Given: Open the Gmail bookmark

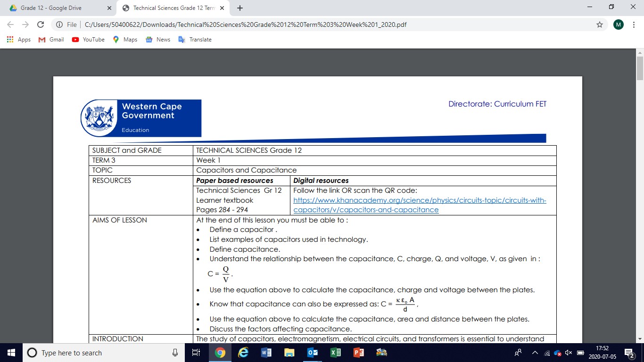Looking at the screenshot, I should point(51,40).
